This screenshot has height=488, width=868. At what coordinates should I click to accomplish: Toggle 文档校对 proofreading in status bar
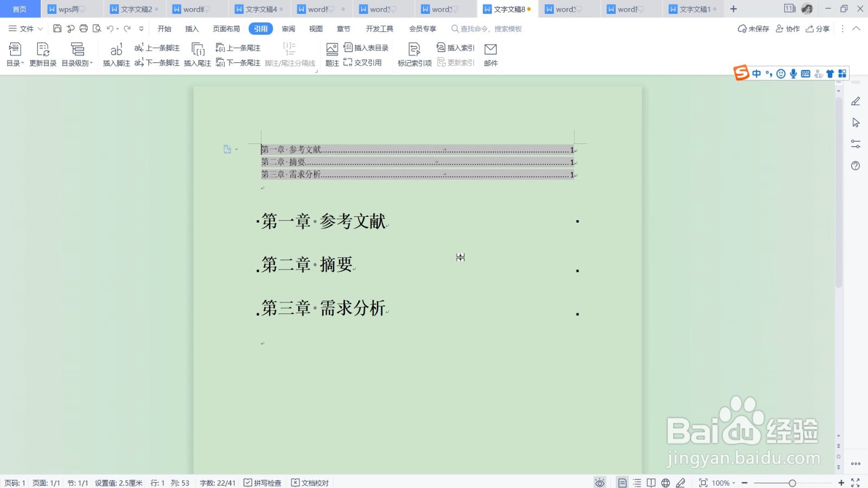(x=310, y=483)
